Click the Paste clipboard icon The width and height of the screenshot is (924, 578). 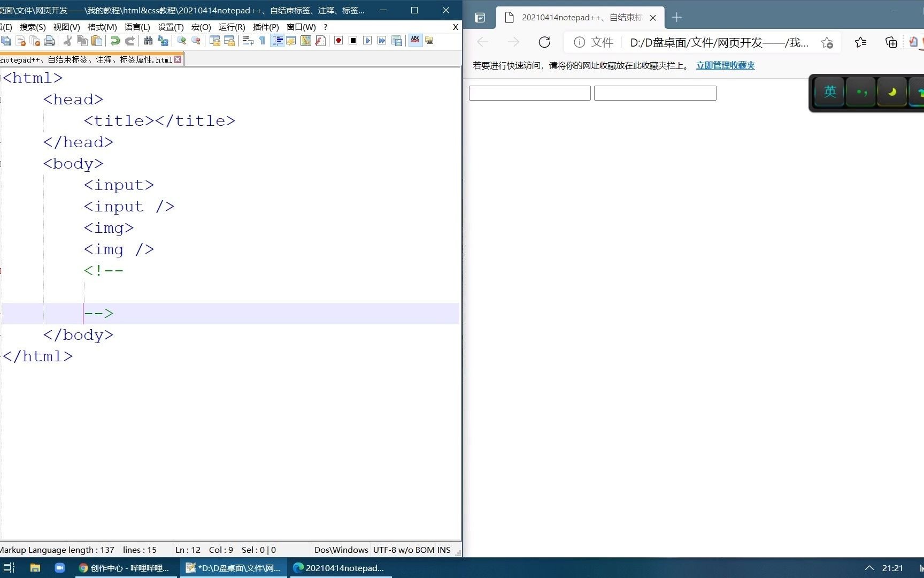tap(97, 41)
